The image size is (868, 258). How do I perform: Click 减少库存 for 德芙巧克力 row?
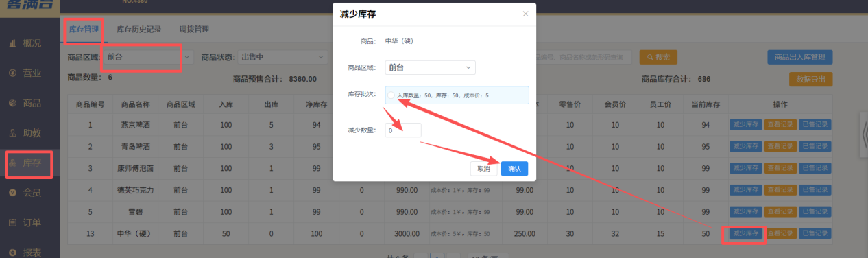pyautogui.click(x=745, y=190)
